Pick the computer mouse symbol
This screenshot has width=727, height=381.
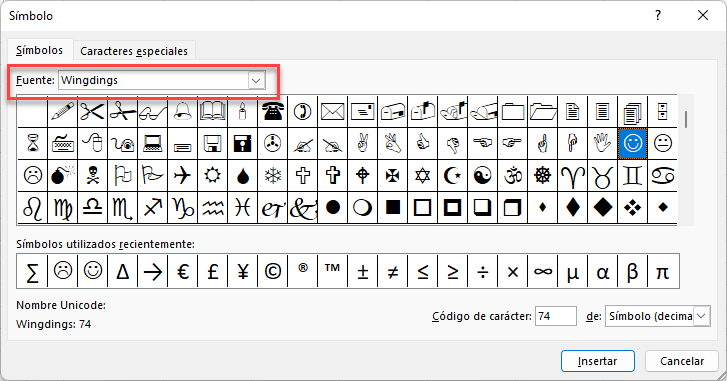93,144
